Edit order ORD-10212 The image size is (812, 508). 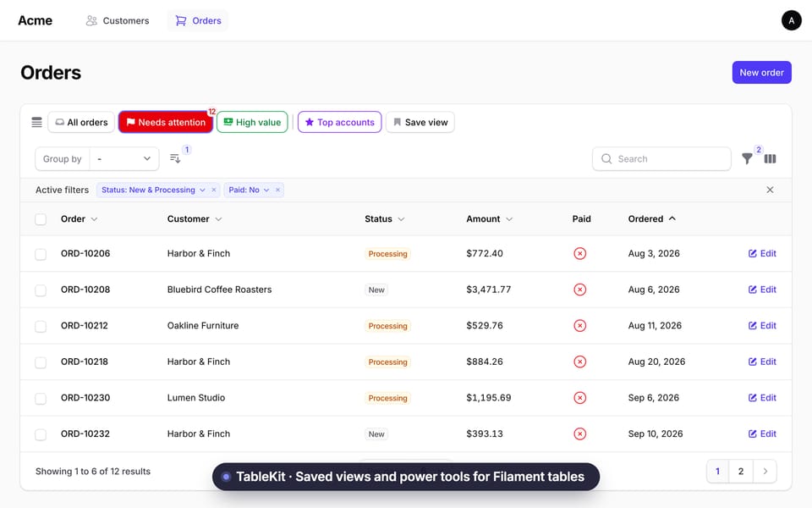coord(762,325)
